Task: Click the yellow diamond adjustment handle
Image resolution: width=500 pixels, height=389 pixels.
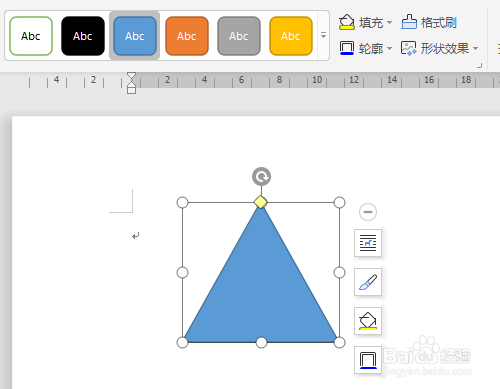Action: (x=261, y=202)
